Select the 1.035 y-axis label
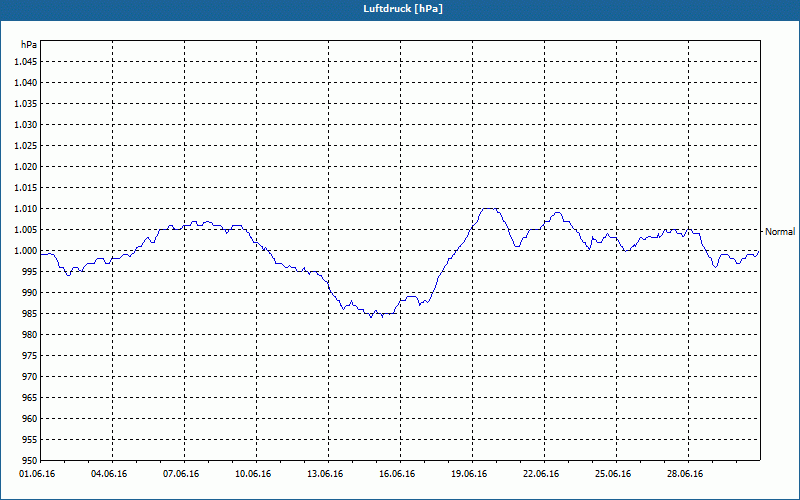Image resolution: width=800 pixels, height=500 pixels. coord(26,104)
